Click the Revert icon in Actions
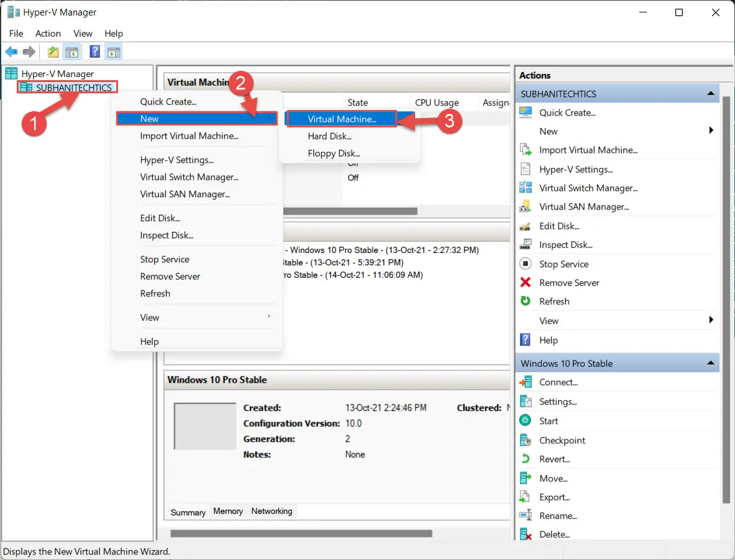The image size is (735, 560). (x=526, y=459)
